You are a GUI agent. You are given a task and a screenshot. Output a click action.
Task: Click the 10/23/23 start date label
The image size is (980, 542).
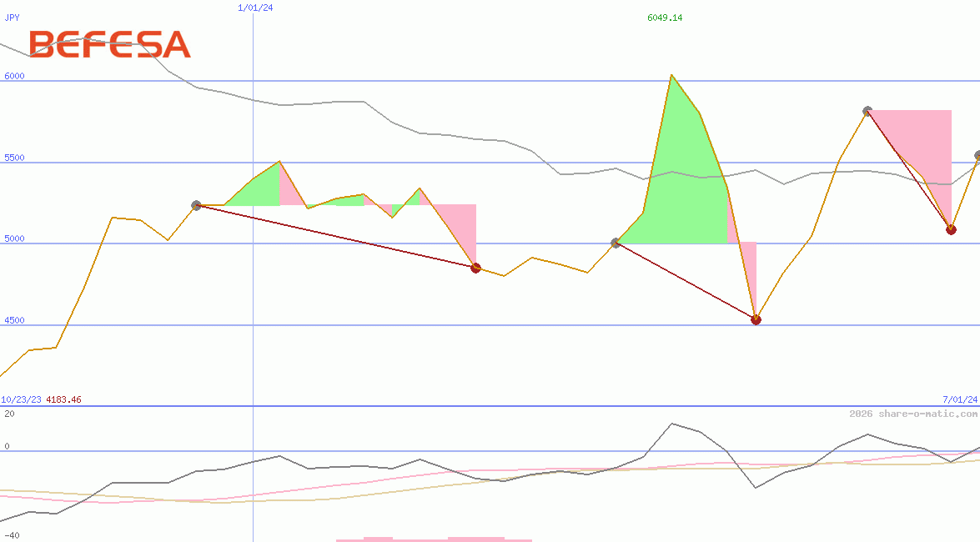click(x=21, y=399)
